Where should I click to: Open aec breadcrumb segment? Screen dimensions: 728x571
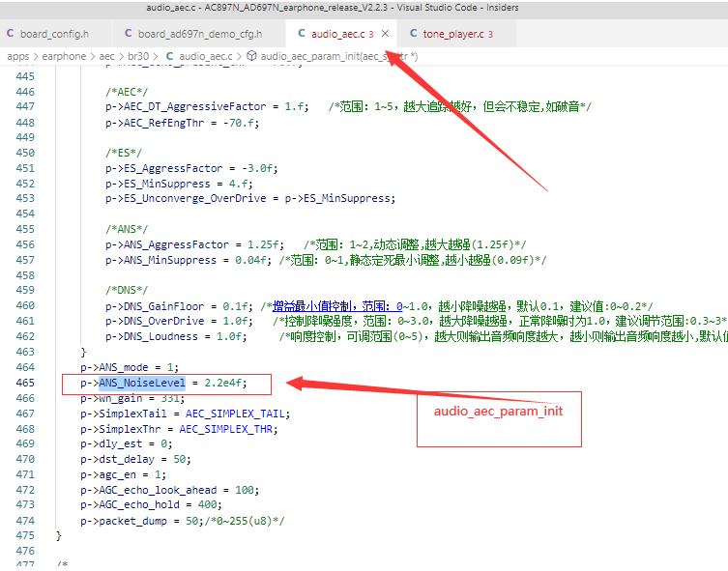(106, 57)
